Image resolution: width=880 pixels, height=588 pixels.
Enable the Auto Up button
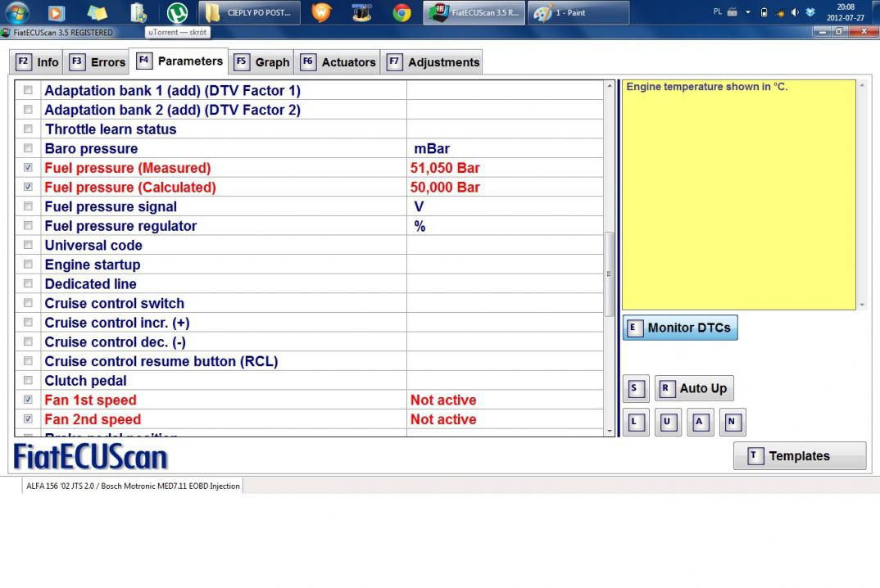(x=694, y=388)
